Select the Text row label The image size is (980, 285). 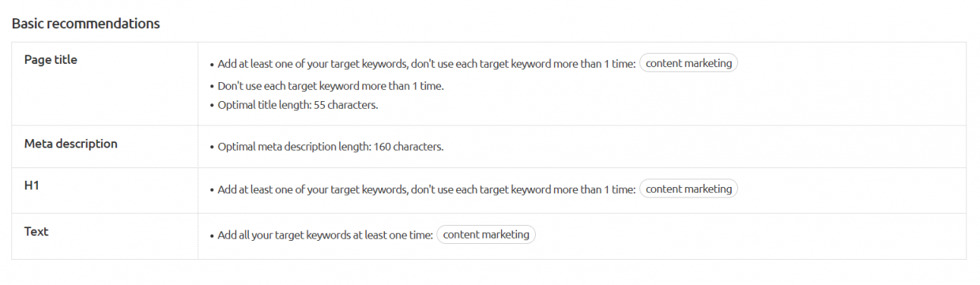[36, 231]
